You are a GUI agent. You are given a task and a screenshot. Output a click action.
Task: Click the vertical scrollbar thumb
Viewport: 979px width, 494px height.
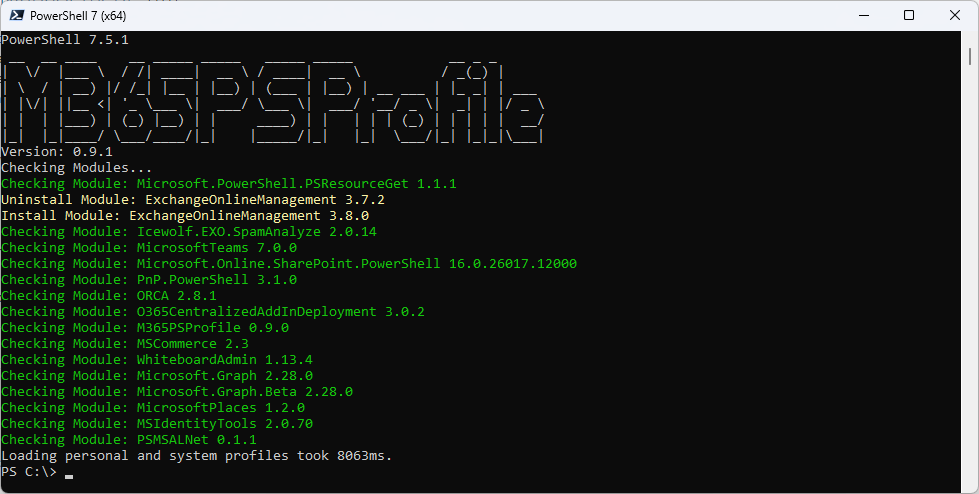pos(970,56)
